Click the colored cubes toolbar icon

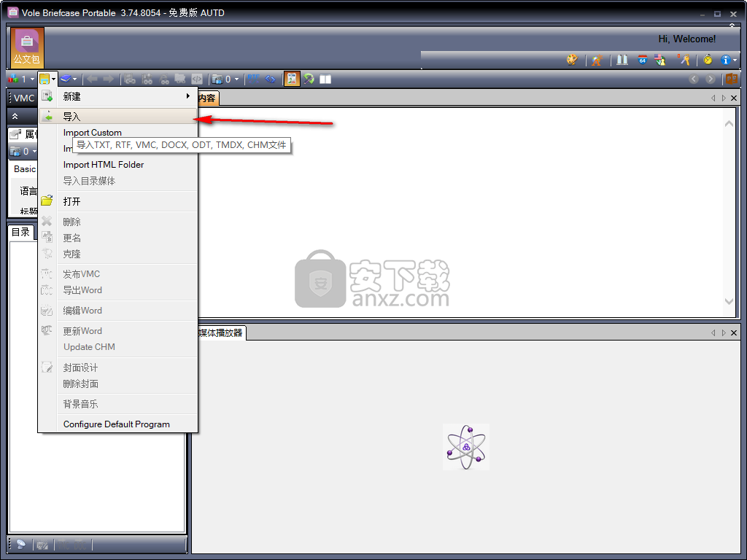(x=13, y=79)
